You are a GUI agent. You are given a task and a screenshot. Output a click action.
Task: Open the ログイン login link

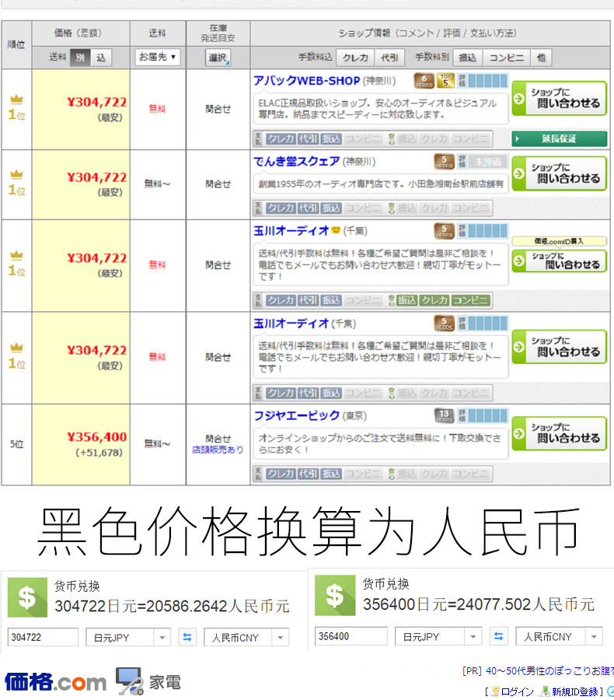pos(517,691)
